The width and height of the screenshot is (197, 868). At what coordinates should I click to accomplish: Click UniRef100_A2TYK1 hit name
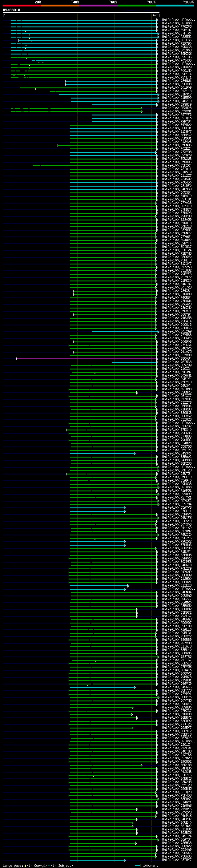point(176,498)
